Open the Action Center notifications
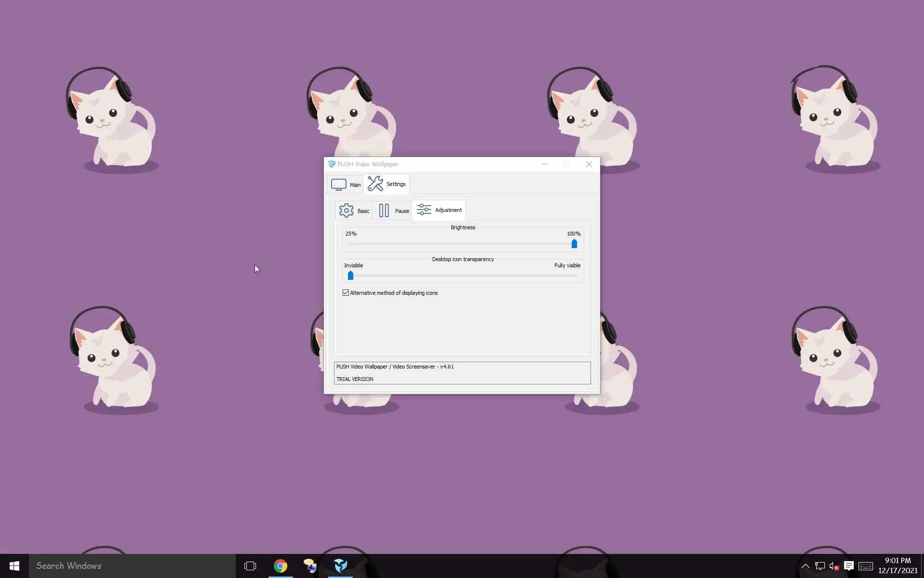 (x=849, y=566)
